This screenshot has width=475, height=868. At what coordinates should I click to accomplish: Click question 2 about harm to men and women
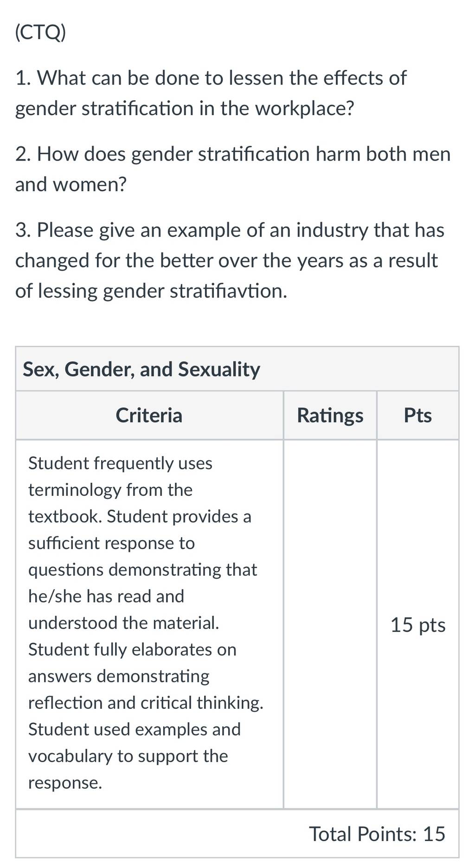point(233,169)
